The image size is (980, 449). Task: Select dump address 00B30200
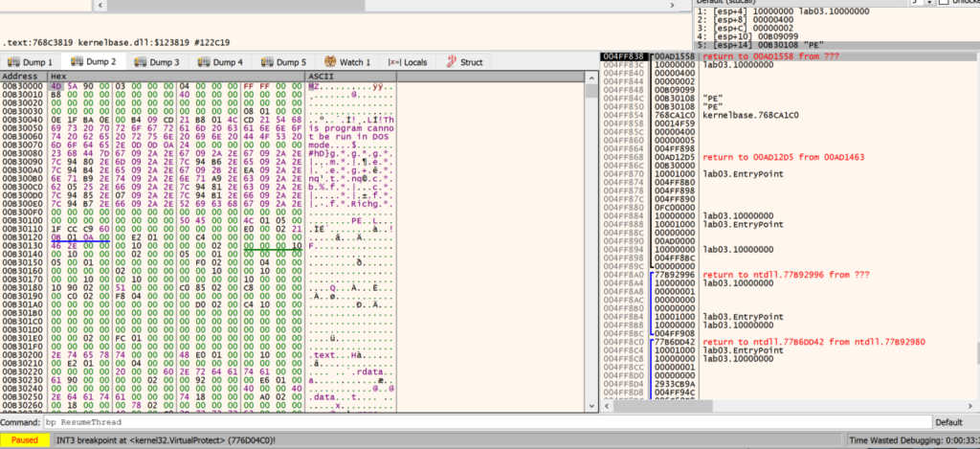click(x=23, y=354)
